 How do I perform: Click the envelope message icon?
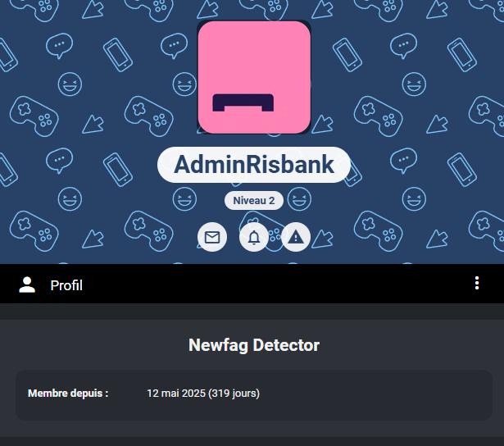(212, 238)
